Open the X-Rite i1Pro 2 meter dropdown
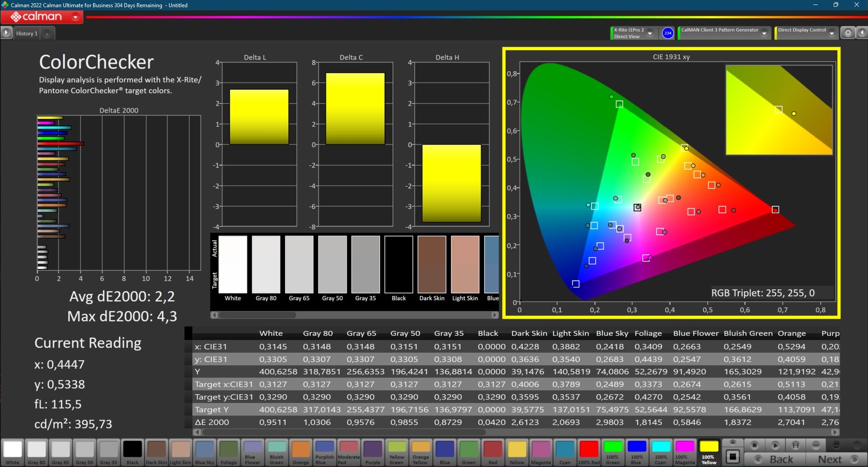This screenshot has height=467, width=868. tap(650, 33)
